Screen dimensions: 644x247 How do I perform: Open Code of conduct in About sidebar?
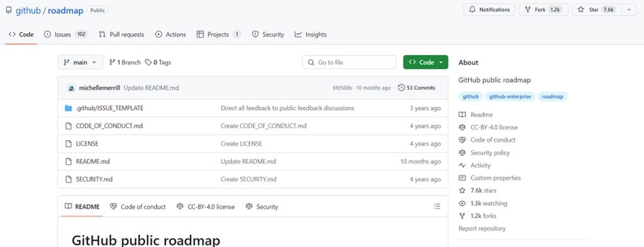[487, 140]
